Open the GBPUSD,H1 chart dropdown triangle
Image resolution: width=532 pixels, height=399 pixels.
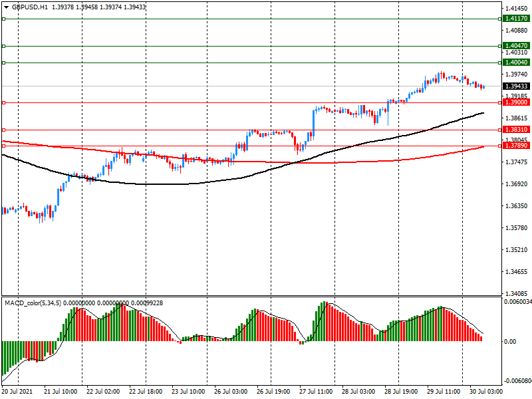[6, 7]
